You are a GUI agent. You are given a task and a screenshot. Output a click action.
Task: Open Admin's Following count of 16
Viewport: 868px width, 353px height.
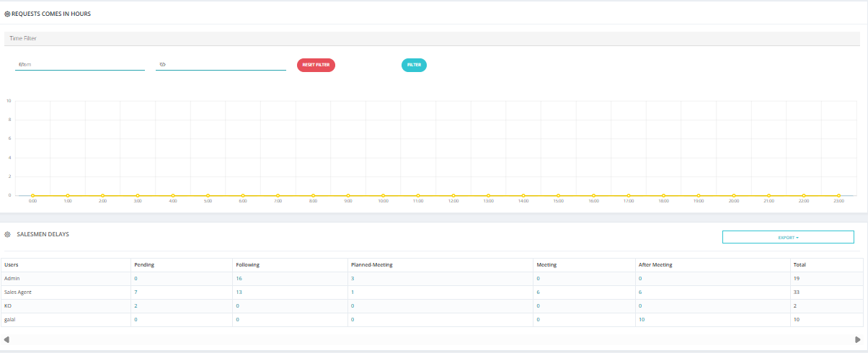click(239, 278)
